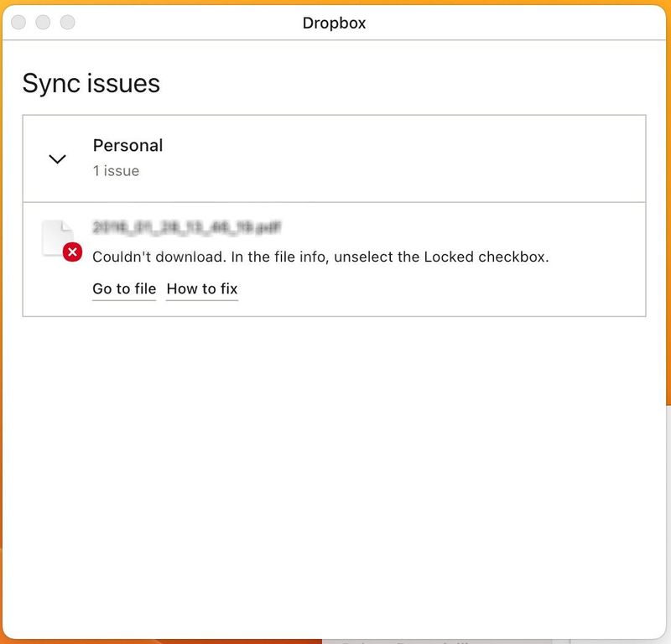Minimize the Dropbox window
671x644 pixels.
click(x=43, y=23)
